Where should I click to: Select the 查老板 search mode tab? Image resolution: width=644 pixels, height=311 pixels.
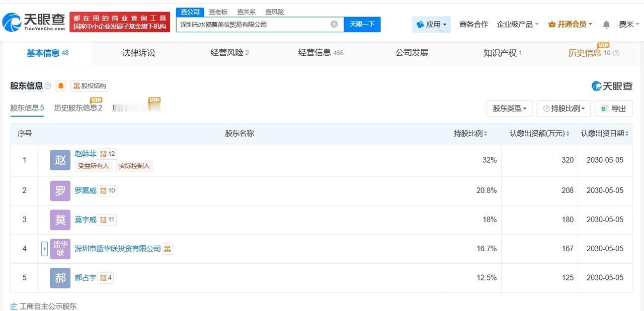tap(218, 12)
